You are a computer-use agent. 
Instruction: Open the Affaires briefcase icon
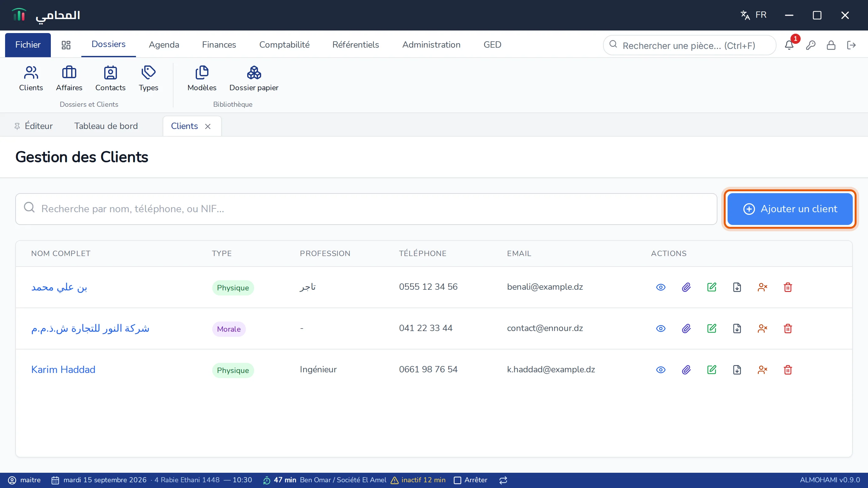pyautogui.click(x=69, y=78)
